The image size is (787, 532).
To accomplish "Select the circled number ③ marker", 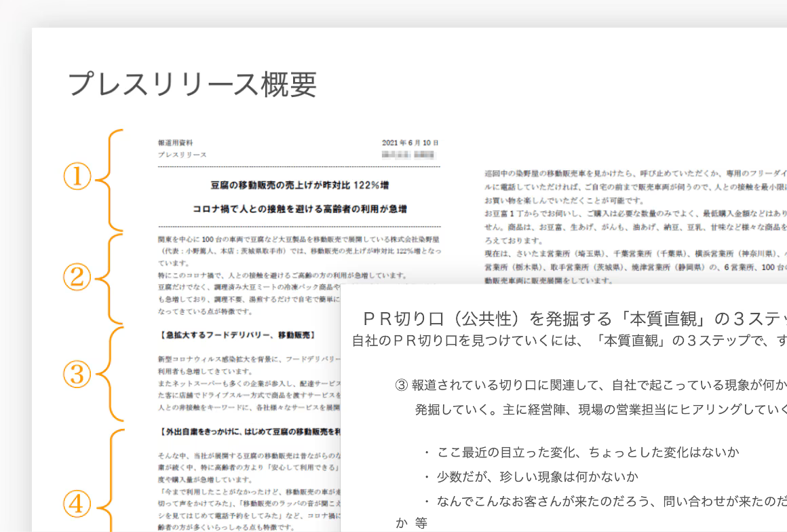I will click(77, 374).
